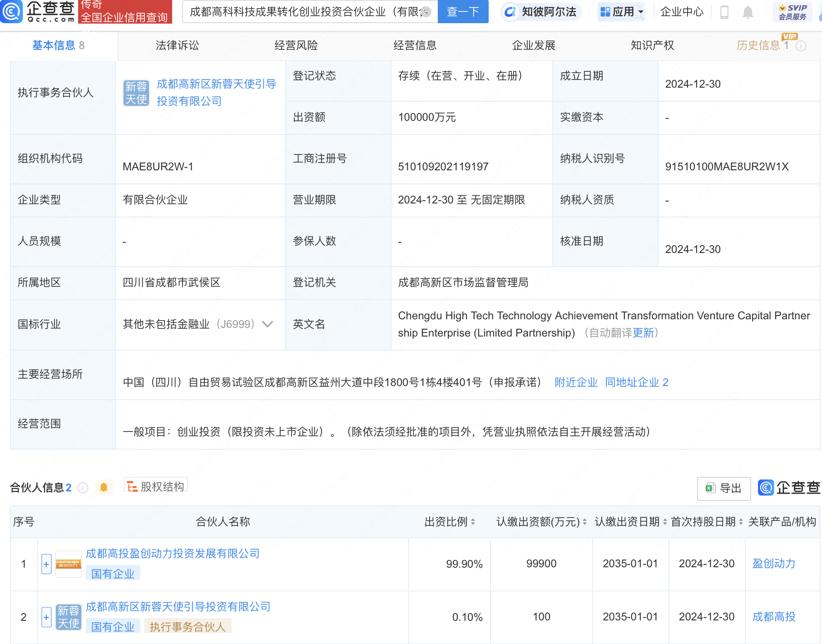Switch to 经营风险 tab
This screenshot has width=822, height=644.
(296, 45)
